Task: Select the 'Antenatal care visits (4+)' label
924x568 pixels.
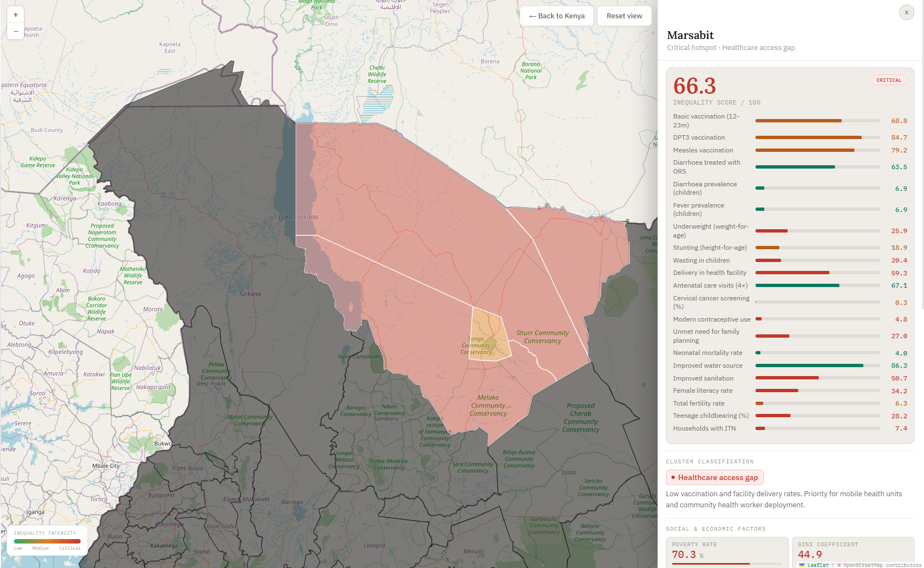Action: (x=710, y=285)
